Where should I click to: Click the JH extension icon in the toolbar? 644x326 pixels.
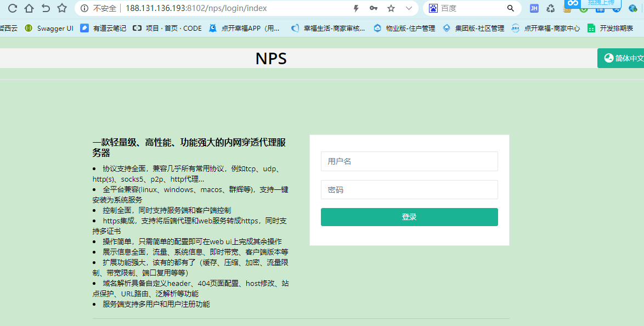click(x=534, y=8)
